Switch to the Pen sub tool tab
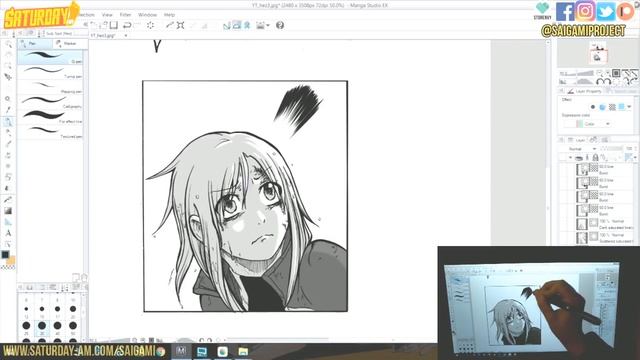This screenshot has width=640, height=360. tap(35, 43)
